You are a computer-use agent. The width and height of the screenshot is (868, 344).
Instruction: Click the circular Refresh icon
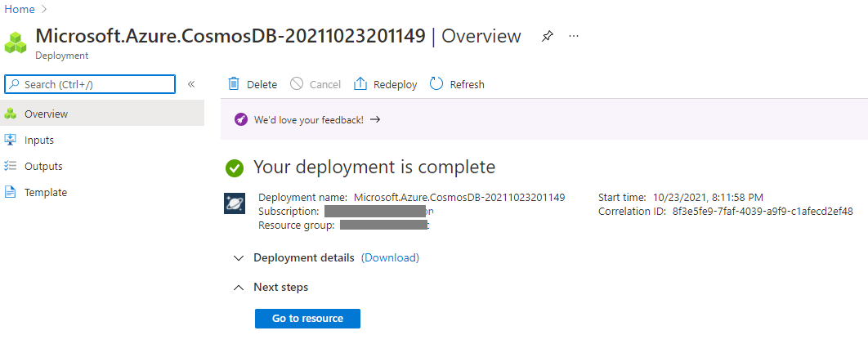(436, 83)
